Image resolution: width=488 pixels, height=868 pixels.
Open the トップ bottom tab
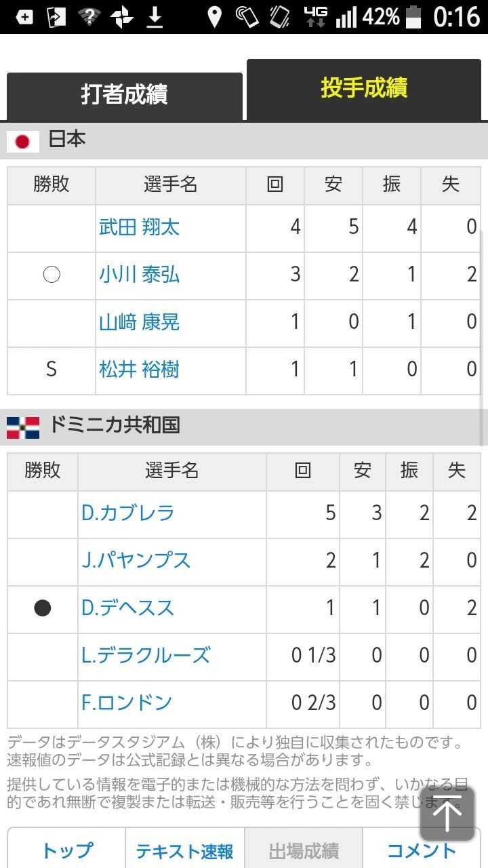click(x=66, y=850)
